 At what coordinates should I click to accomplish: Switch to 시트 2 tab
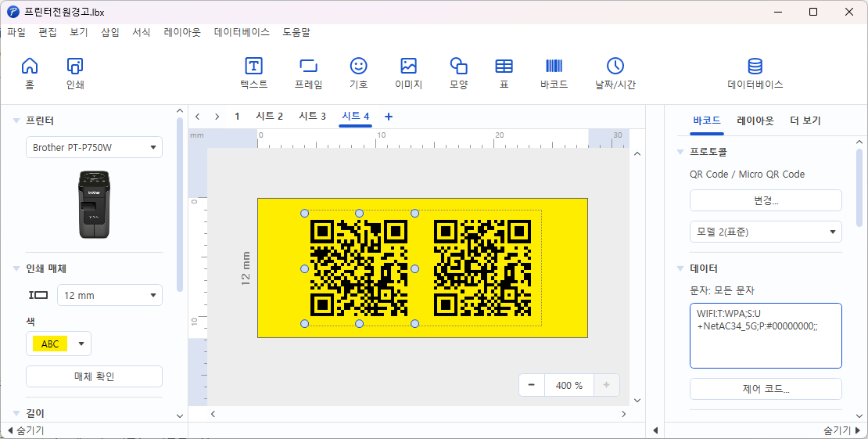click(x=269, y=117)
